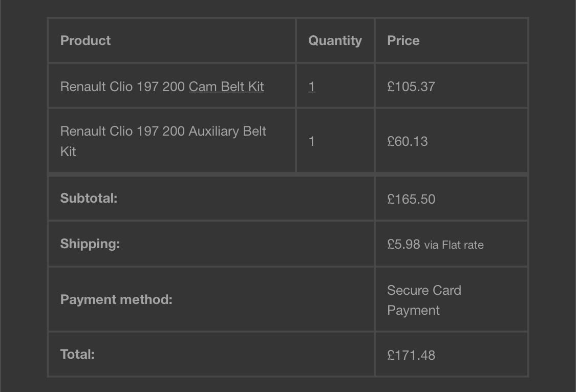Click the Total label

pos(77,354)
